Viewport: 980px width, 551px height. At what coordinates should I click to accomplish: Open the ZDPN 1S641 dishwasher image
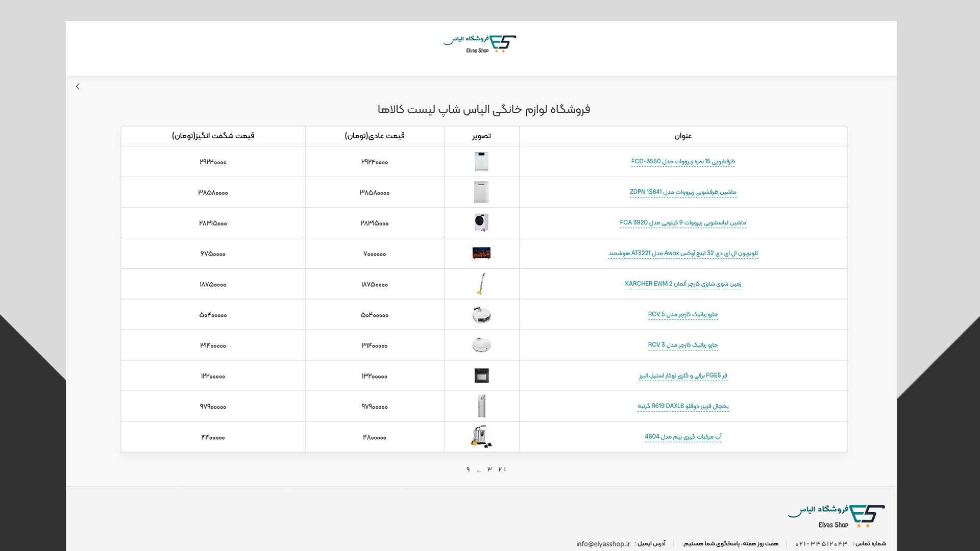click(x=481, y=192)
